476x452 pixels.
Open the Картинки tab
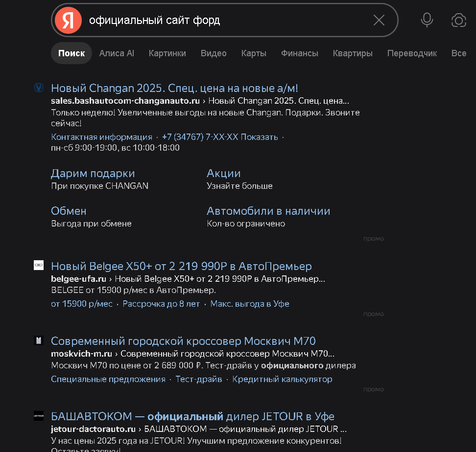coord(167,53)
